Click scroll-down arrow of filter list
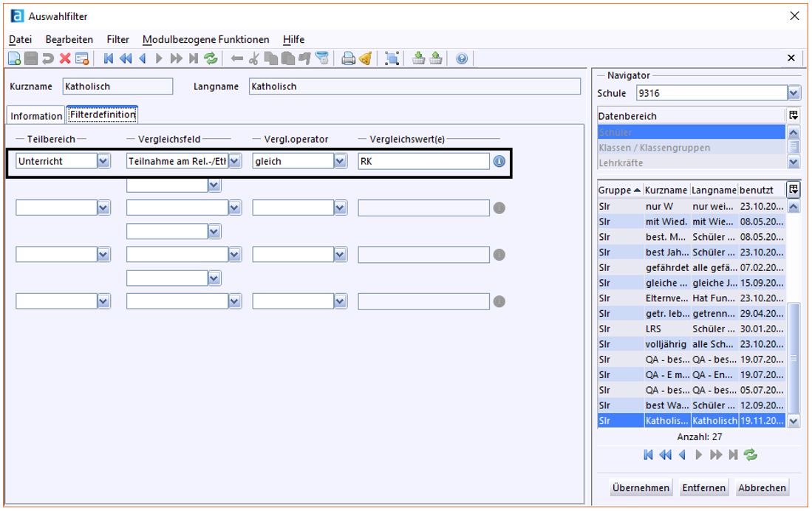 794,422
